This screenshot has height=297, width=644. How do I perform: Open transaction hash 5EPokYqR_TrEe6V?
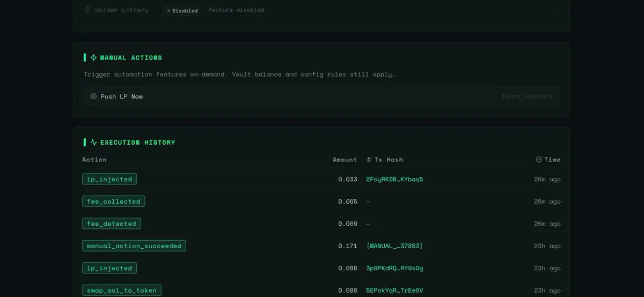click(394, 291)
